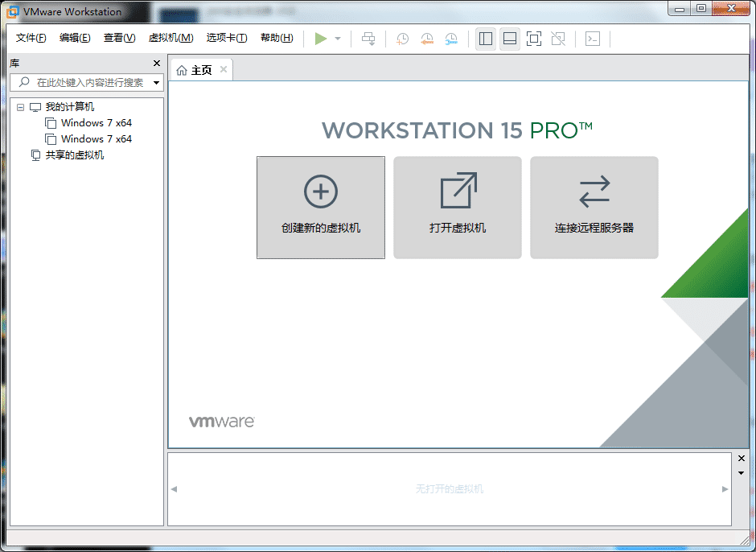Click the 连接远程服务器 button
Screen dimensions: 756x552
pyautogui.click(x=594, y=208)
